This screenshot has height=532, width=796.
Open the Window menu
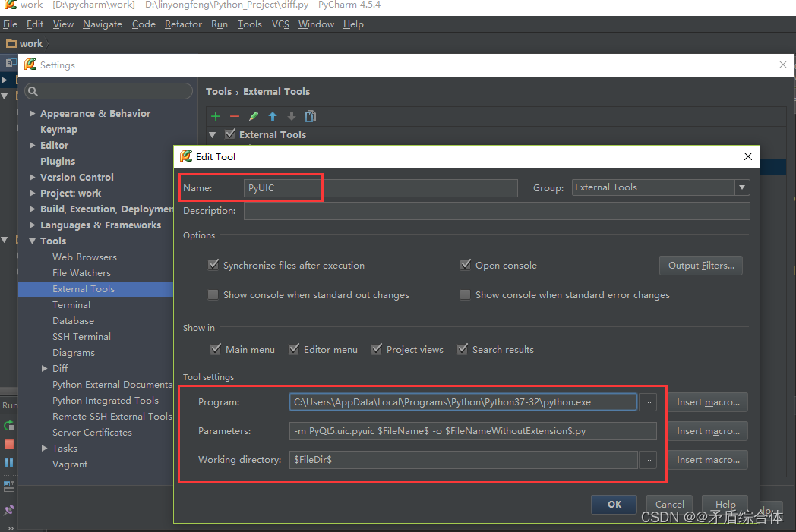(x=316, y=24)
